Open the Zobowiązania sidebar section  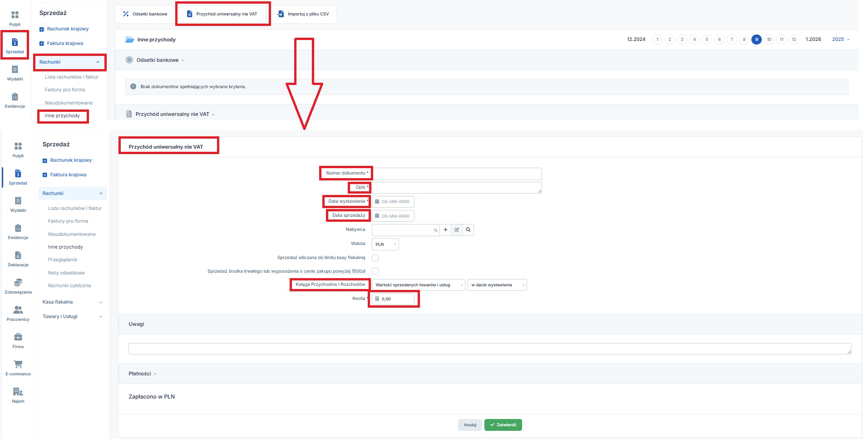(18, 286)
